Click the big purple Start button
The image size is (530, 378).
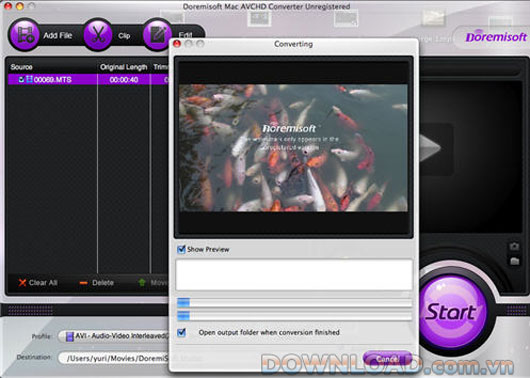pyautogui.click(x=452, y=311)
